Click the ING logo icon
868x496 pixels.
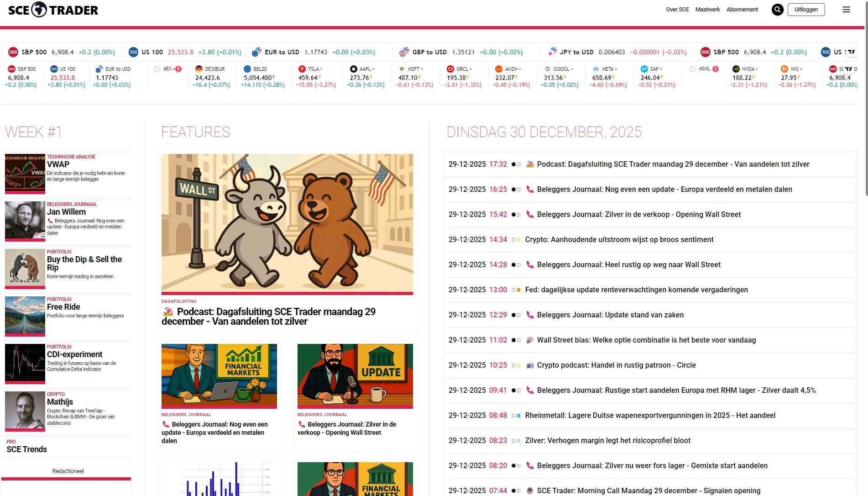[784, 69]
